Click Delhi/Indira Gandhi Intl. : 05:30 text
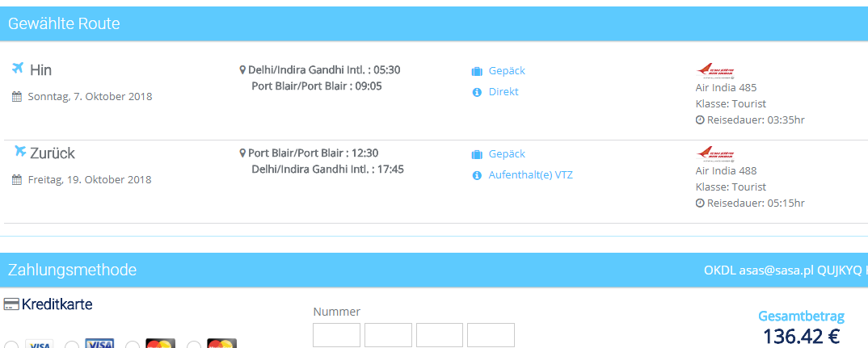The image size is (868, 348). (x=324, y=70)
